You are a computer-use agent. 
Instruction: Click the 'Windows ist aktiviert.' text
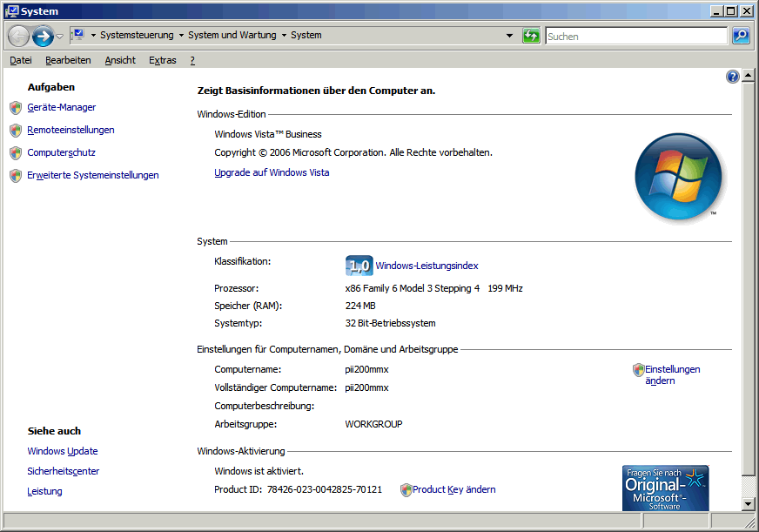(x=259, y=471)
